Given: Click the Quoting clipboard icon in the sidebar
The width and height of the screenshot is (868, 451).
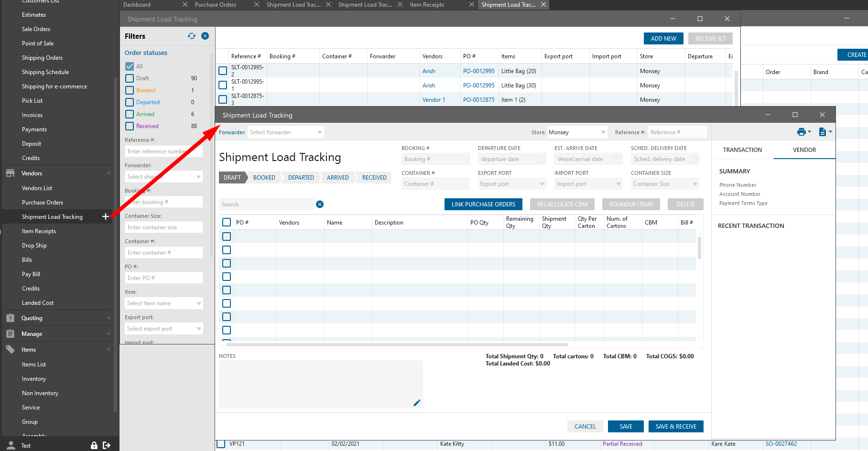Looking at the screenshot, I should [x=10, y=318].
